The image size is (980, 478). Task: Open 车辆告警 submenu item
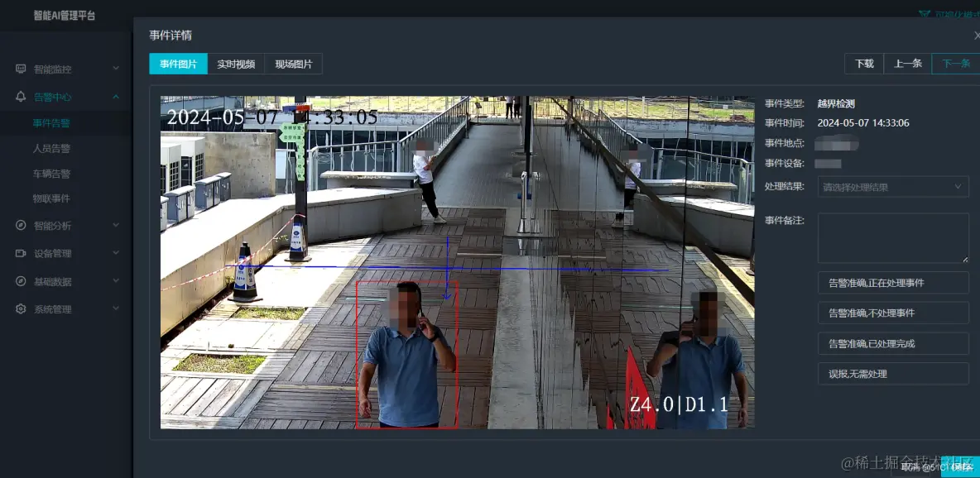click(x=51, y=174)
